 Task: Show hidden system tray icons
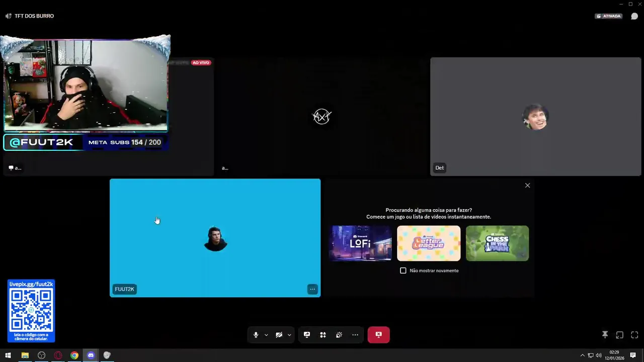click(583, 355)
